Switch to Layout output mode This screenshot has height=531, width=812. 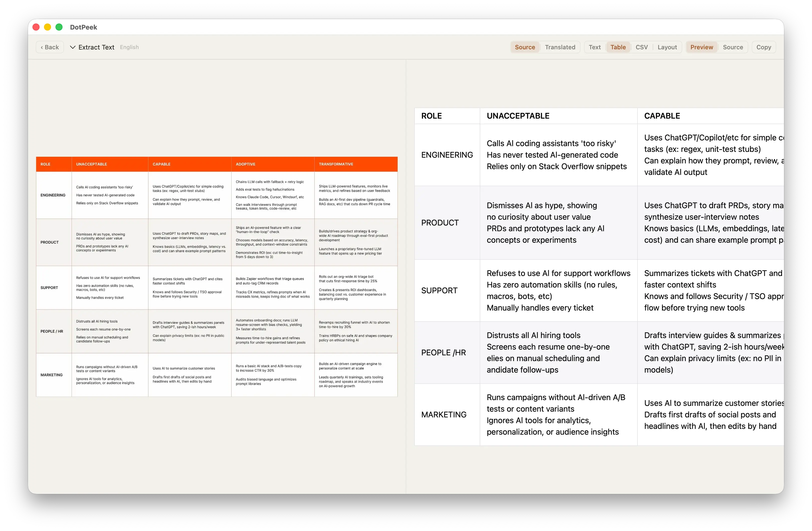tap(667, 47)
